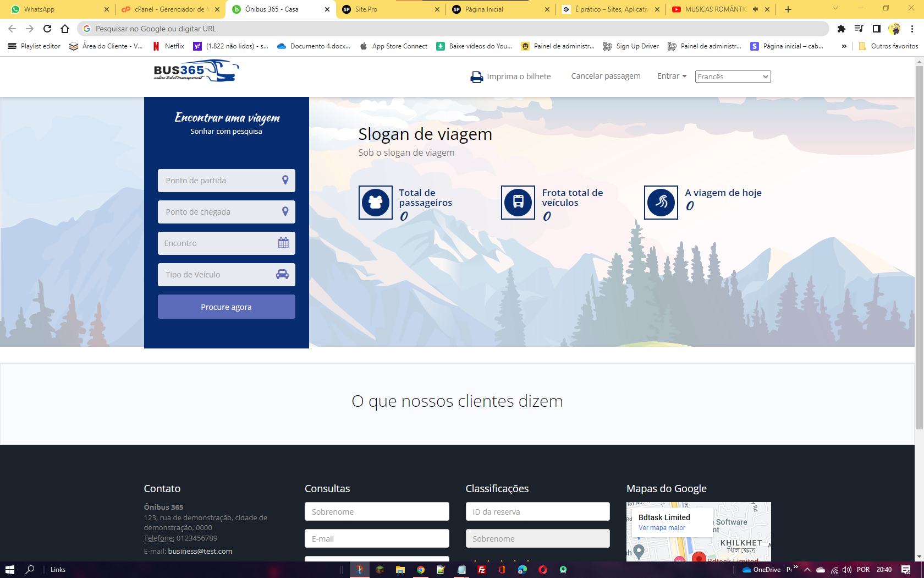Expand the Entrar login menu
This screenshot has height=578, width=924.
[x=672, y=76]
